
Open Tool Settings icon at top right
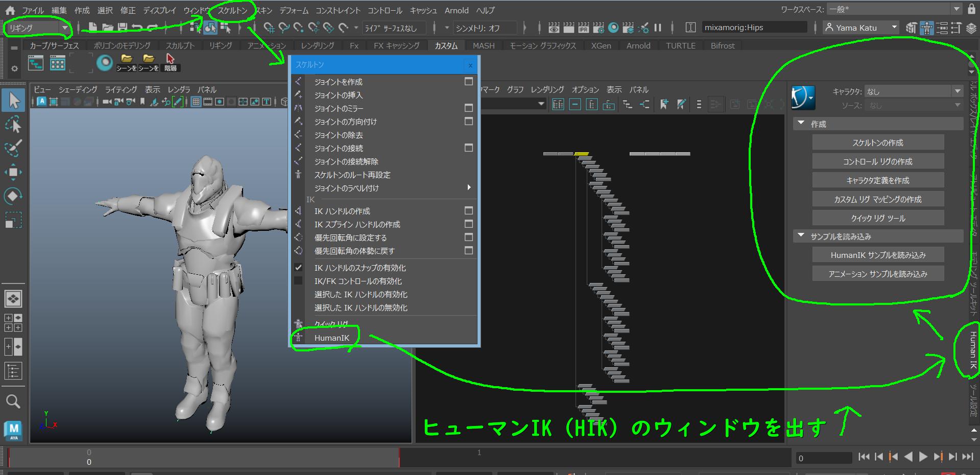click(956, 28)
